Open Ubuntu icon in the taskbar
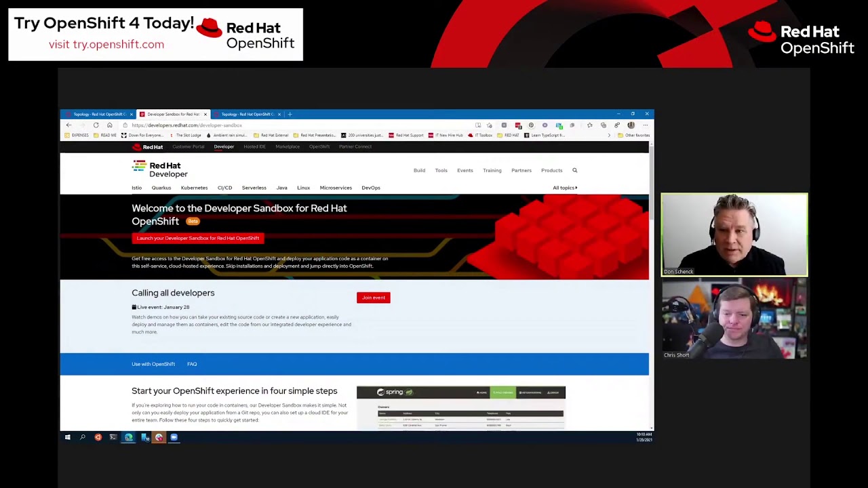 pos(98,437)
